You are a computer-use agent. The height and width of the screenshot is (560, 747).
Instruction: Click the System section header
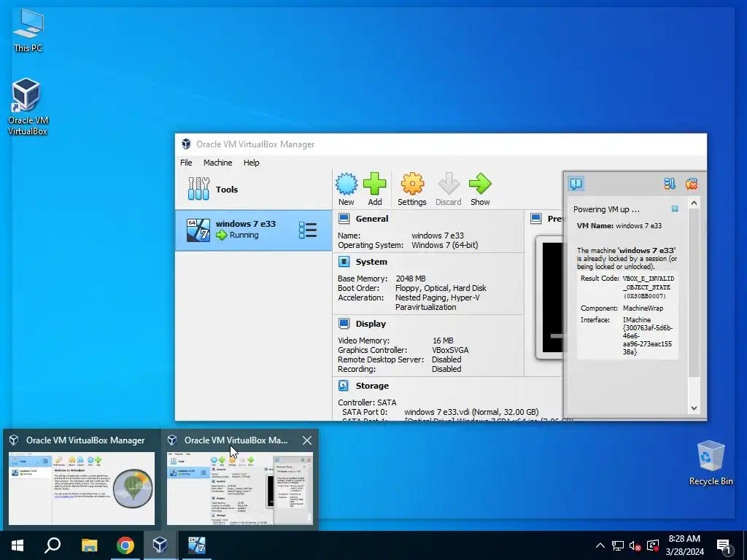(371, 262)
